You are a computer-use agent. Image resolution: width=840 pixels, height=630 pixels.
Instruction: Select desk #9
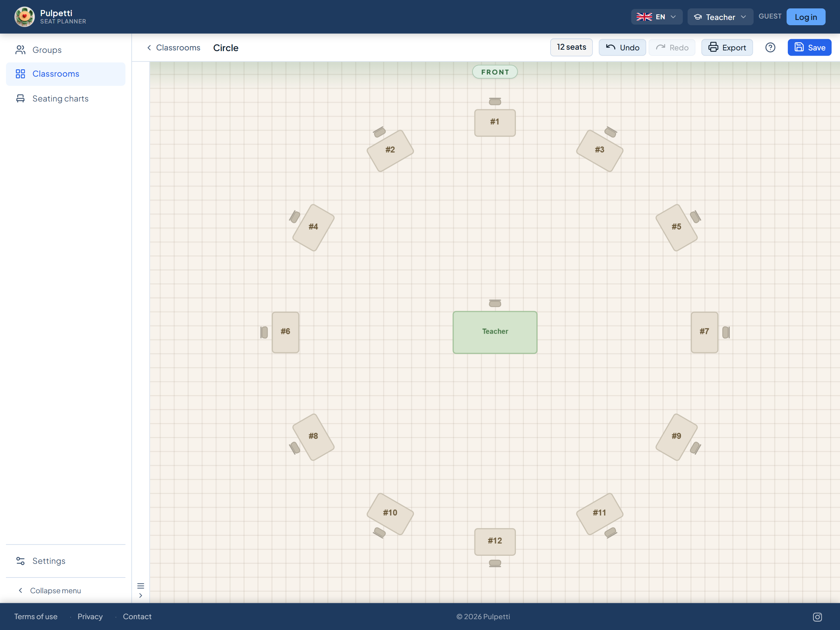(x=676, y=437)
